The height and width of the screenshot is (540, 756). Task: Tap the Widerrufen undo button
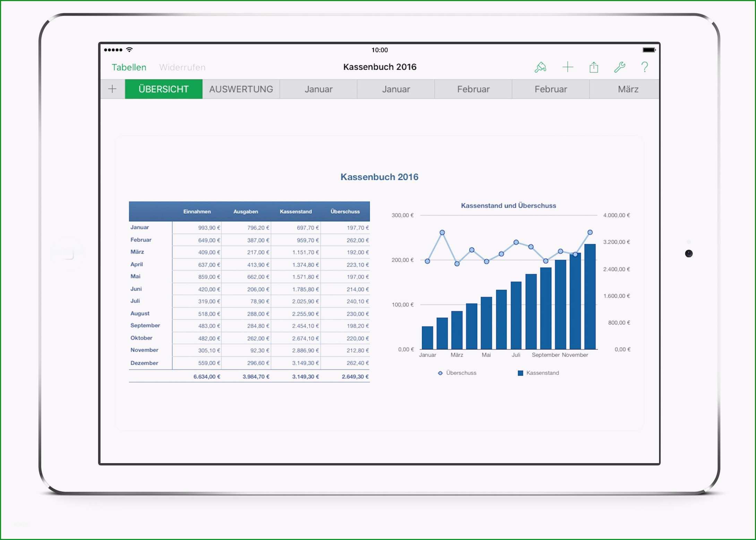[182, 67]
